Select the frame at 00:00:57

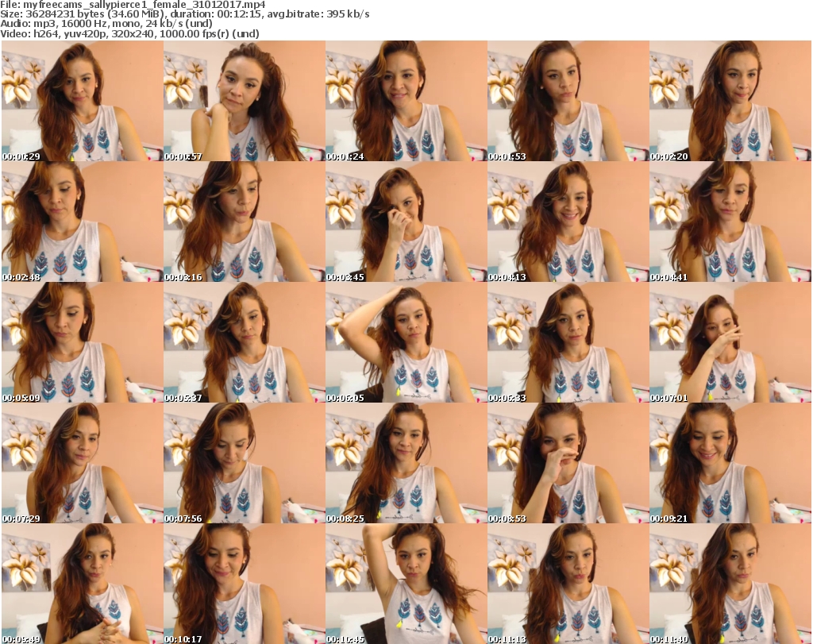click(x=244, y=101)
